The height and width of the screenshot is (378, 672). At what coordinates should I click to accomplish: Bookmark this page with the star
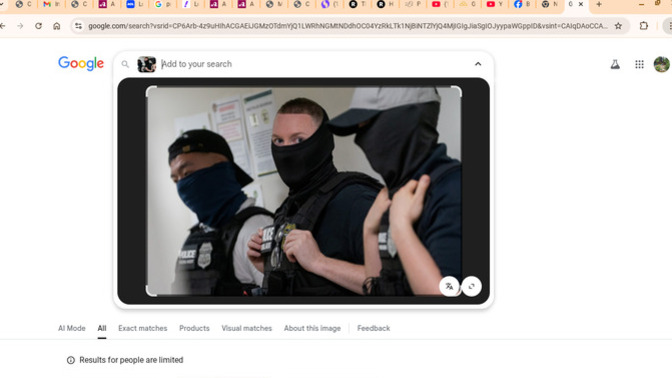click(x=618, y=26)
